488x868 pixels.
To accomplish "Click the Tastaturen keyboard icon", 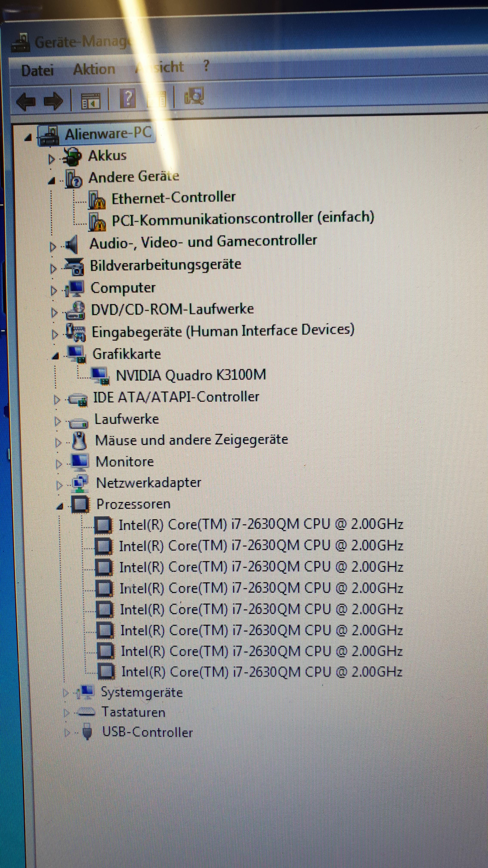I will tap(86, 712).
